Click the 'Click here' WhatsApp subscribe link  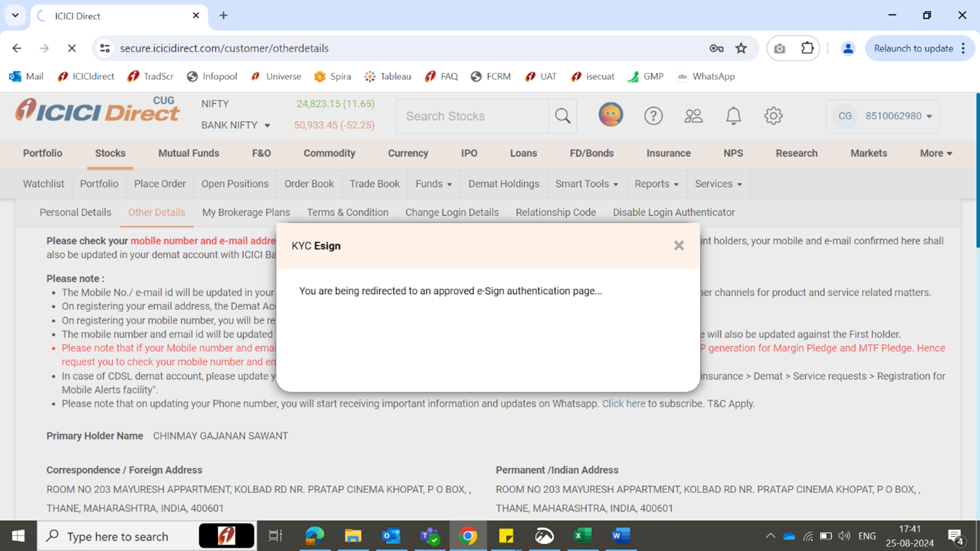coord(623,403)
